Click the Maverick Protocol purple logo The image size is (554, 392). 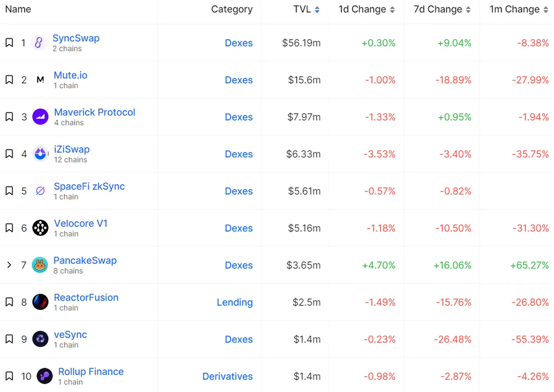(40, 117)
